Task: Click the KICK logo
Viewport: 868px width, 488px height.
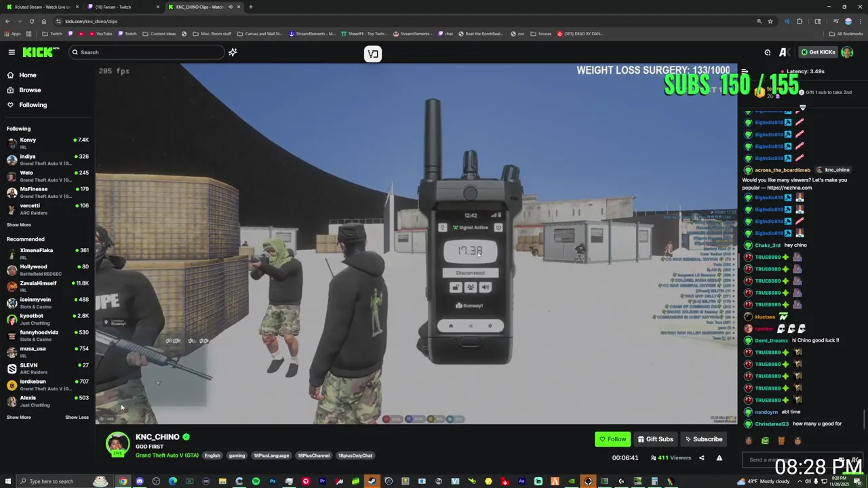Action: tap(40, 52)
